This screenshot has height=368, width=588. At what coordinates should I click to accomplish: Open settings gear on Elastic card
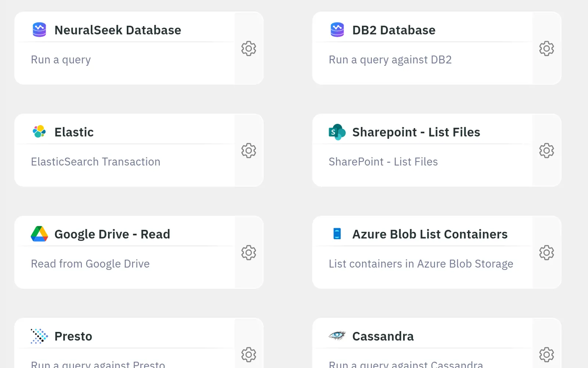click(x=249, y=151)
